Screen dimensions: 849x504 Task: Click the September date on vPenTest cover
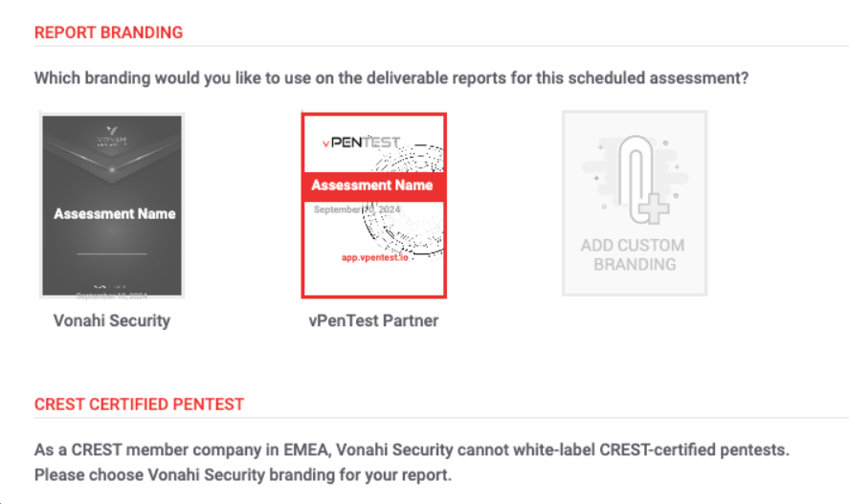click(x=356, y=209)
